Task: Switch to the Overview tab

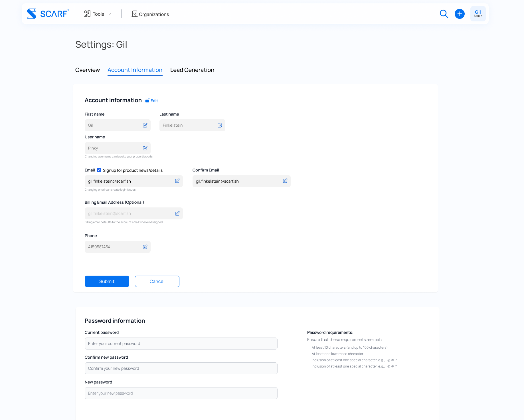Action: click(87, 70)
